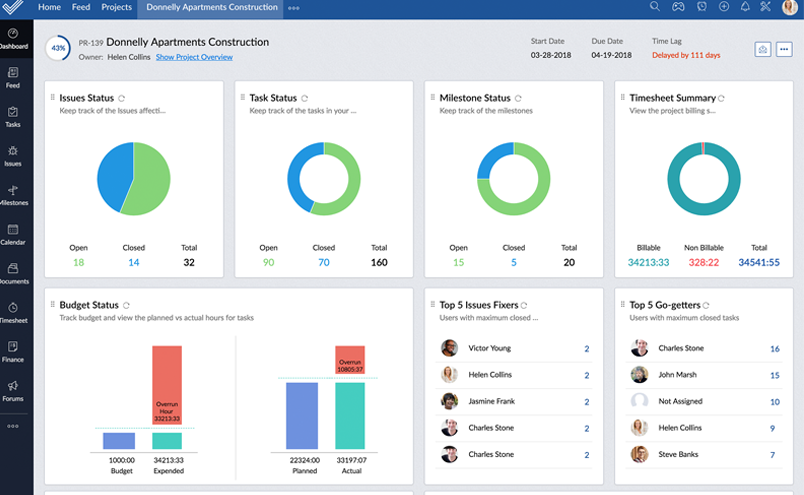The width and height of the screenshot is (804, 495).
Task: Select Donnelly Apartments Construction tab
Action: point(210,9)
